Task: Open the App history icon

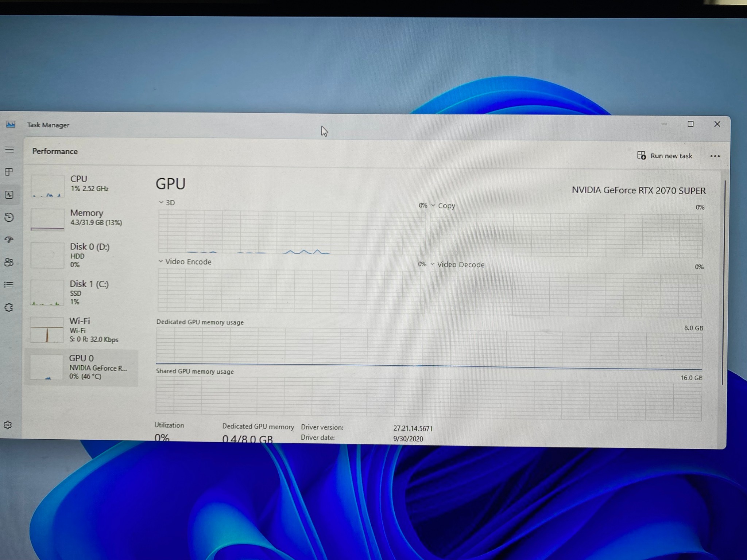Action: pyautogui.click(x=9, y=217)
